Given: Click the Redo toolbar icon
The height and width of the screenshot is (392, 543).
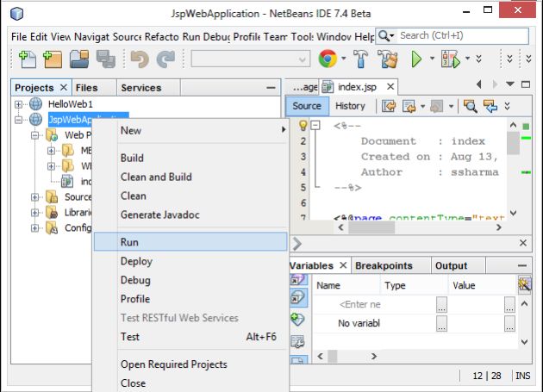Looking at the screenshot, I should pos(165,59).
